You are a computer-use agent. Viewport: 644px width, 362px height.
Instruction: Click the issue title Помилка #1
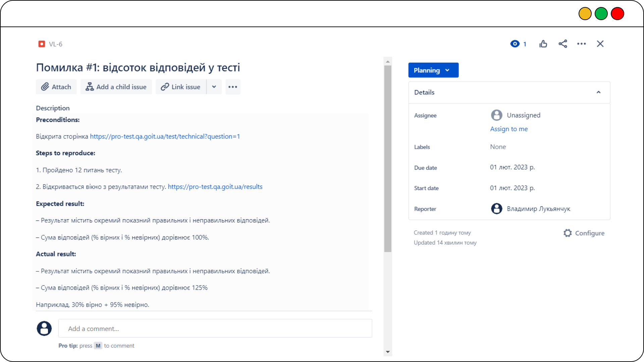[x=138, y=67]
